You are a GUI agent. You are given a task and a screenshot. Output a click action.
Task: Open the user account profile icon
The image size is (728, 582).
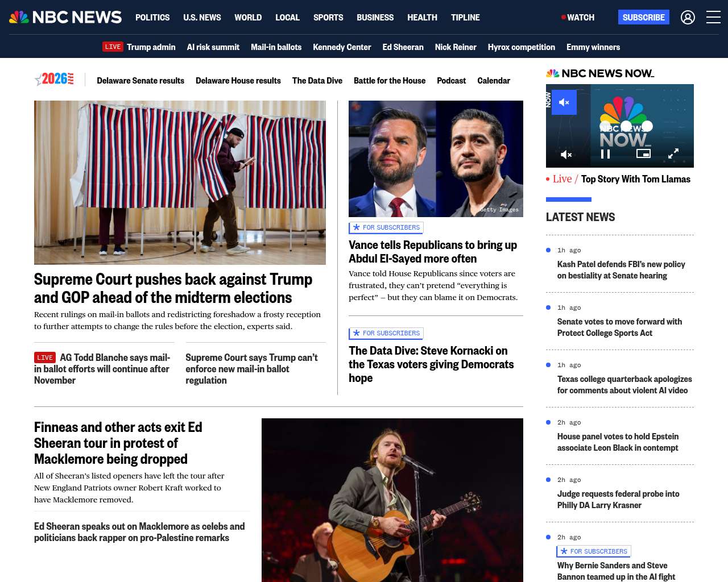tap(688, 18)
